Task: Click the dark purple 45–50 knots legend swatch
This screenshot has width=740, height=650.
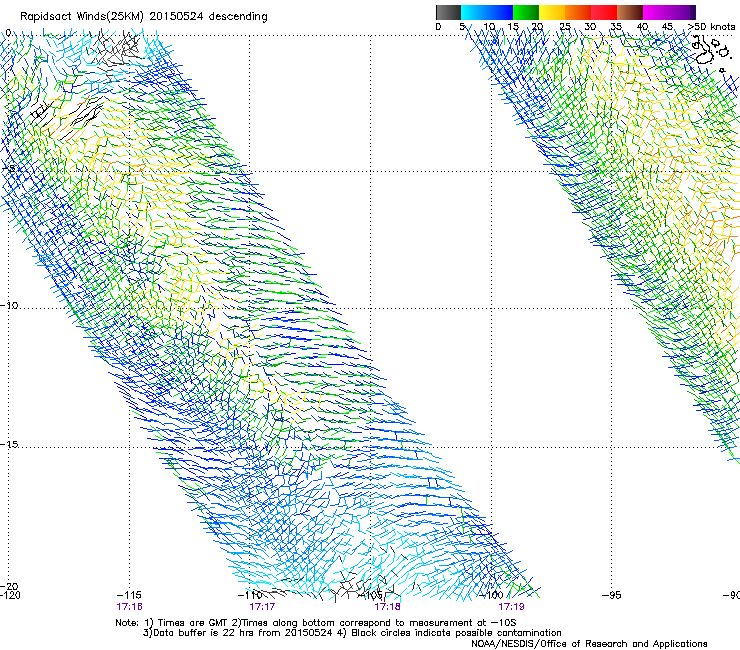Action: click(x=682, y=12)
